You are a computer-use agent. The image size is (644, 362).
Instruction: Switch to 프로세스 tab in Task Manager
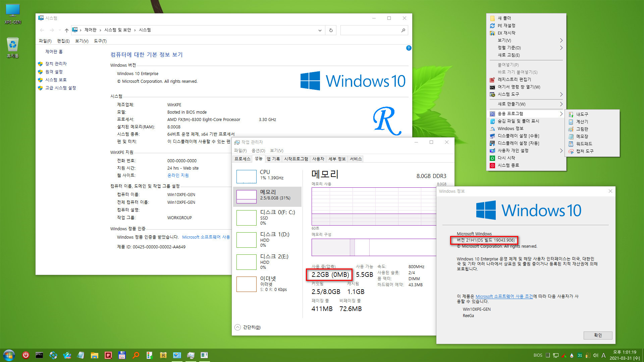coord(243,159)
